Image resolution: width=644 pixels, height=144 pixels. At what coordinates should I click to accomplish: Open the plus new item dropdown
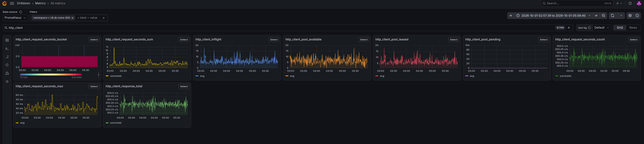coord(619,3)
